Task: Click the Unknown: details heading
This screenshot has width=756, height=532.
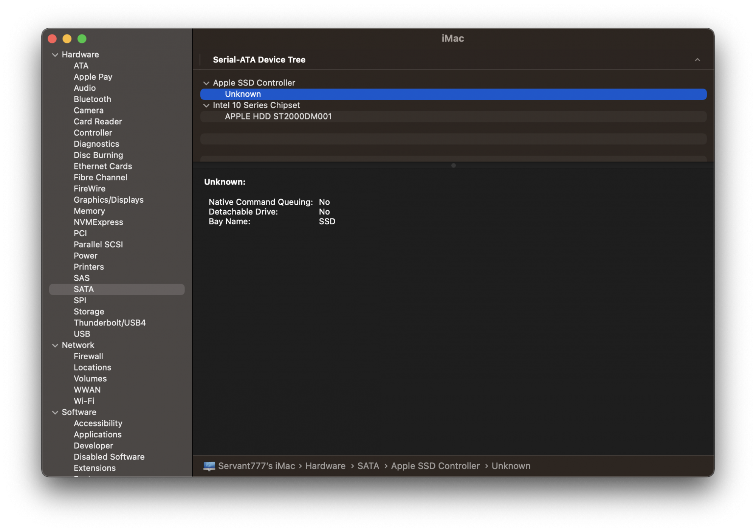Action: [225, 182]
